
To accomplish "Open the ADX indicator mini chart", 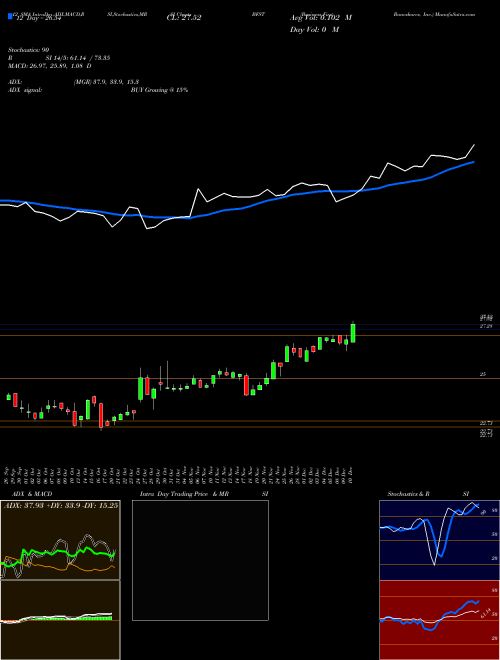I will [x=60, y=540].
